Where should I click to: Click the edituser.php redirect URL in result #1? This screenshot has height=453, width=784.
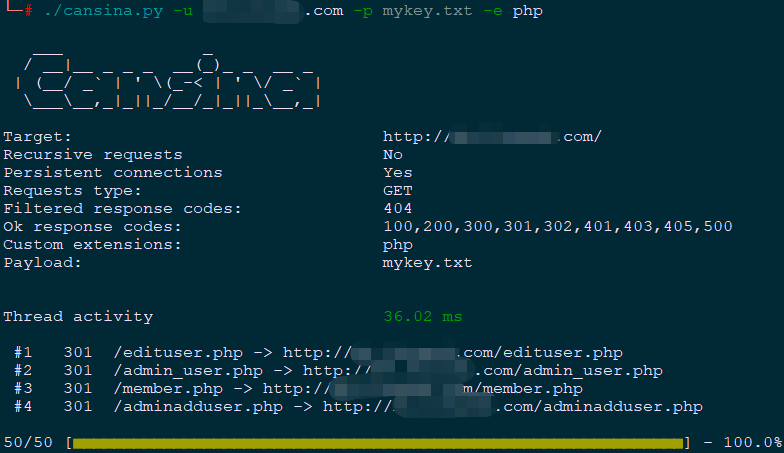click(x=452, y=353)
